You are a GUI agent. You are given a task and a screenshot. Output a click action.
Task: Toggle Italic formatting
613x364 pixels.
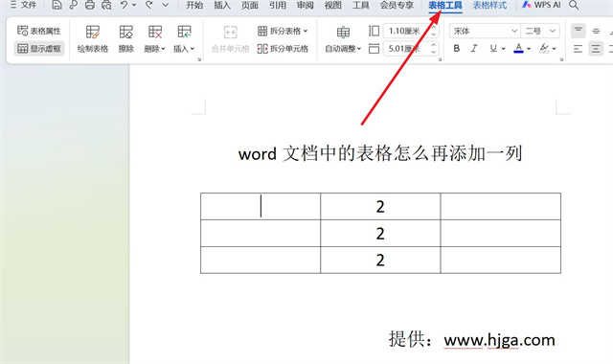(474, 49)
